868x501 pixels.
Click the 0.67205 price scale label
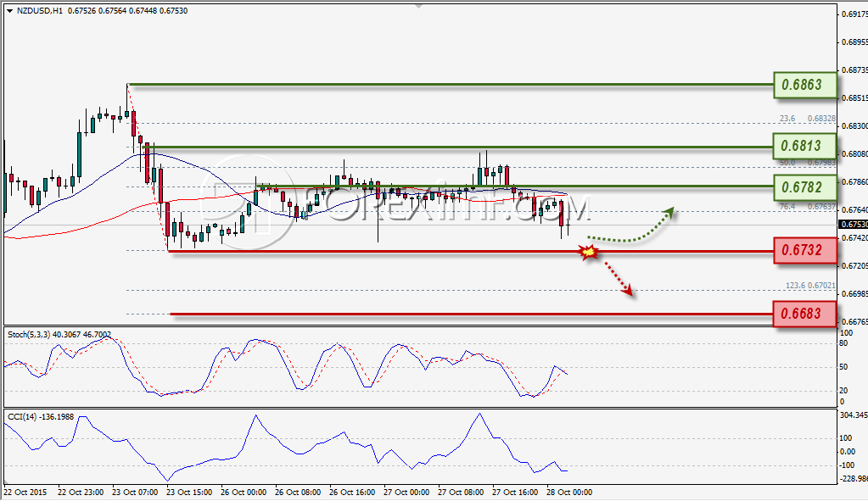pyautogui.click(x=854, y=266)
